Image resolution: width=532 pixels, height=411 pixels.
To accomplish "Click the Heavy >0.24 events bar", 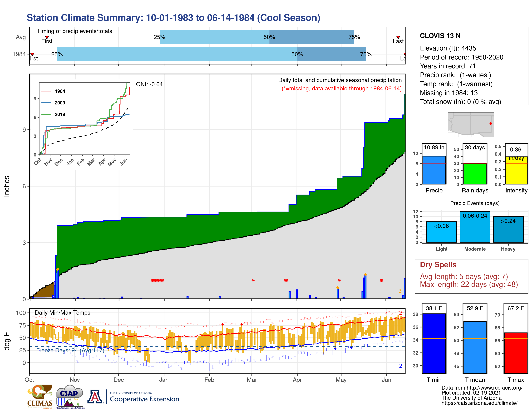I will click(508, 229).
